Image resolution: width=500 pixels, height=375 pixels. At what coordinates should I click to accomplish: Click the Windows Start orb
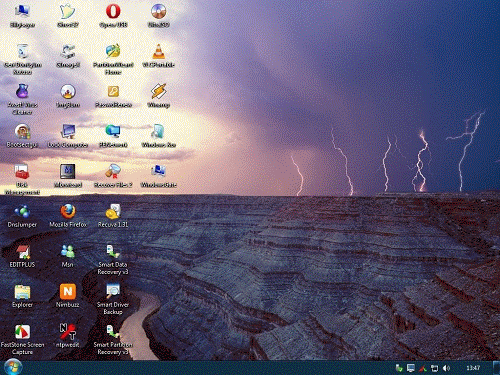click(x=13, y=367)
